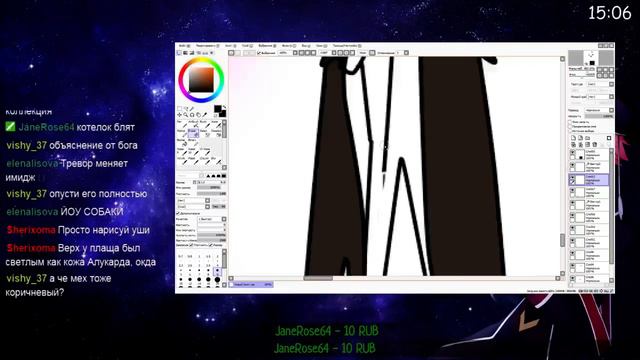The image size is (640, 360).
Task: Choose the Water brush tool
Action: click(x=217, y=124)
